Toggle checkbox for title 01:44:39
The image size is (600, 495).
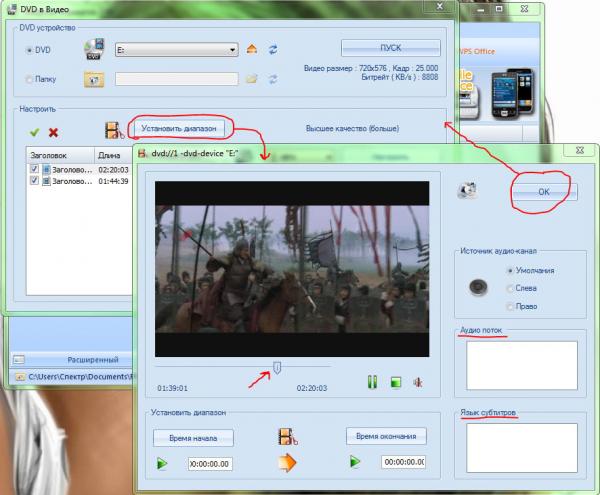[x=34, y=180]
